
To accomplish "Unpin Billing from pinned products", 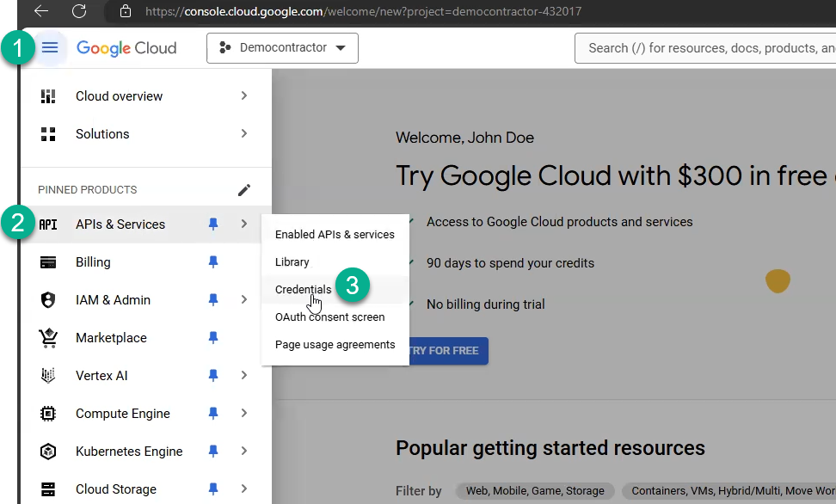I will tap(213, 261).
